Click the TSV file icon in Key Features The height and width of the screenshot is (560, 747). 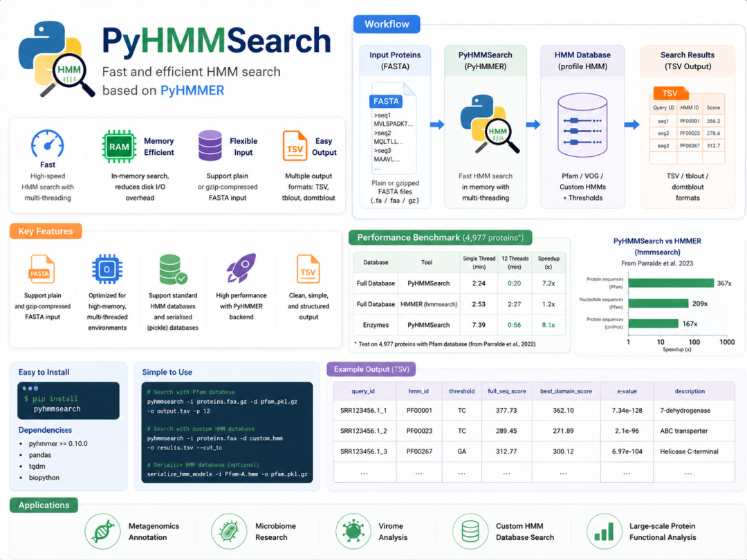point(308,269)
